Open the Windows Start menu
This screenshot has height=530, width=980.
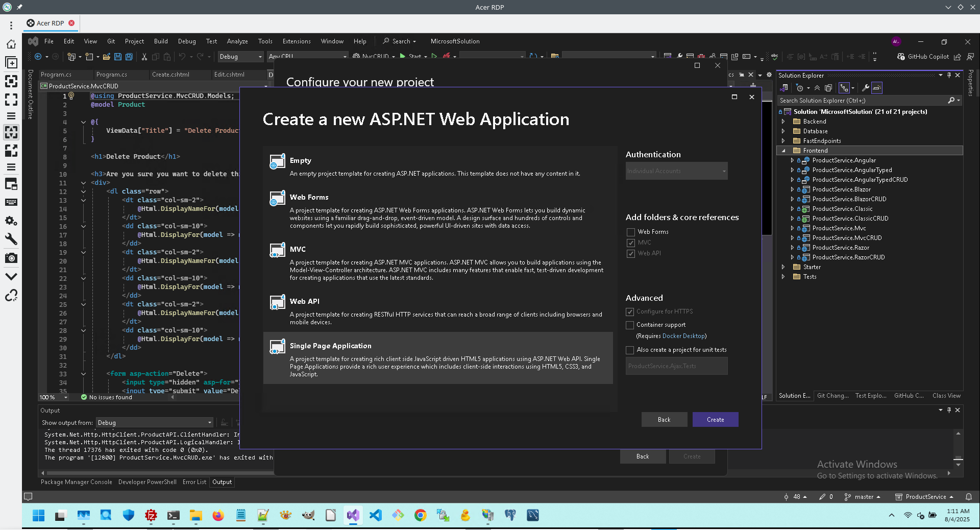point(38,515)
